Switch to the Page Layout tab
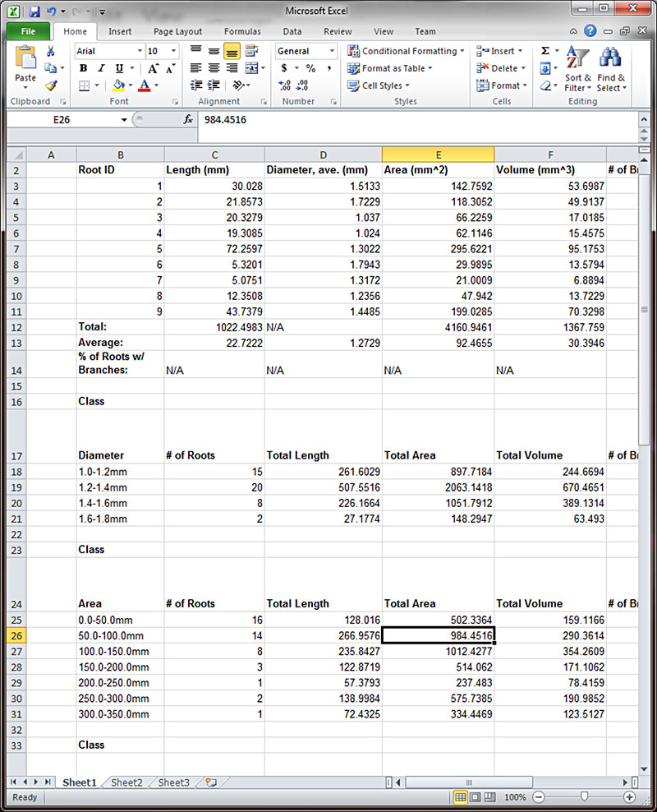 pos(178,31)
